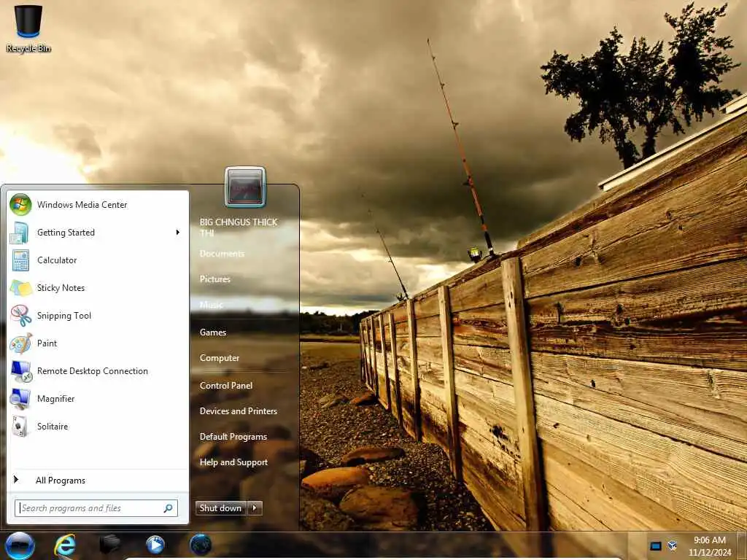Open the Shut down options arrow
The width and height of the screenshot is (747, 560).
tap(255, 508)
